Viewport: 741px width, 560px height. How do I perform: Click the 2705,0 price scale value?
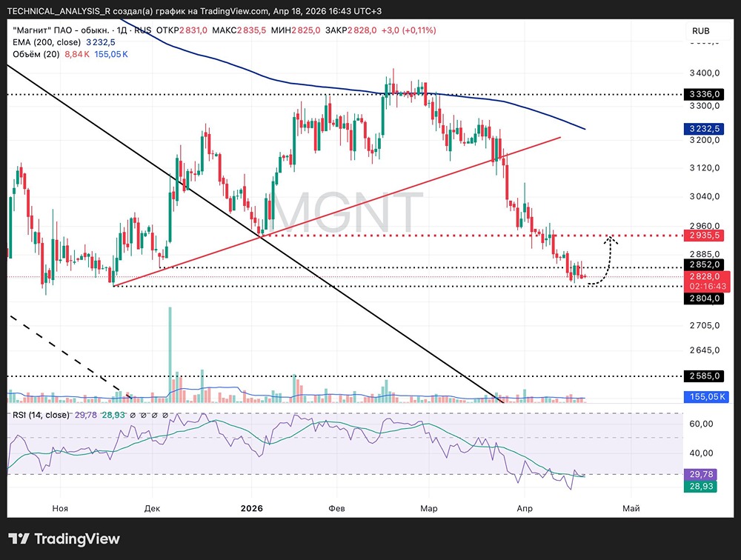pyautogui.click(x=705, y=325)
